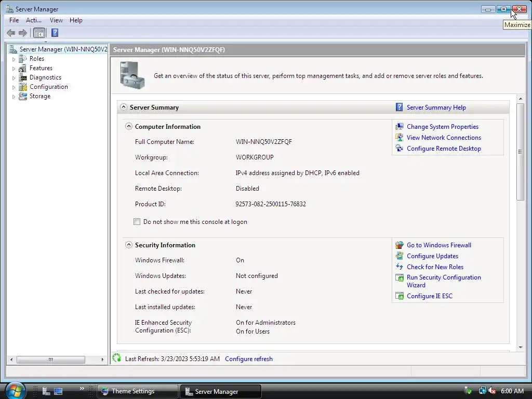Click the tree pane horizontal scrollbar thumb
Image resolution: width=532 pixels, height=399 pixels.
click(50, 360)
